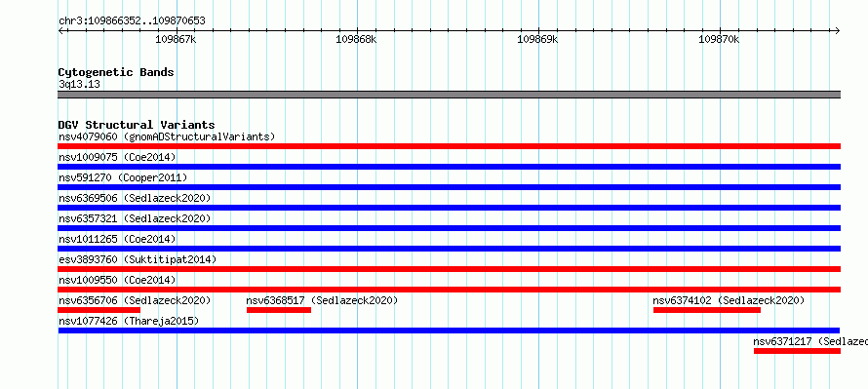Click the esv3893760 (Suktitipat2014) label
Image resolution: width=868 pixels, height=389 pixels.
pyautogui.click(x=138, y=259)
